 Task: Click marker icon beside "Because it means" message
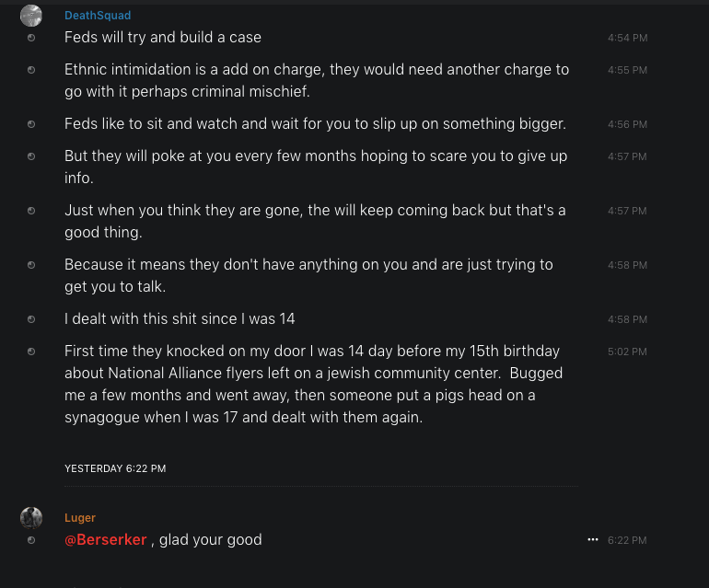pos(31,265)
